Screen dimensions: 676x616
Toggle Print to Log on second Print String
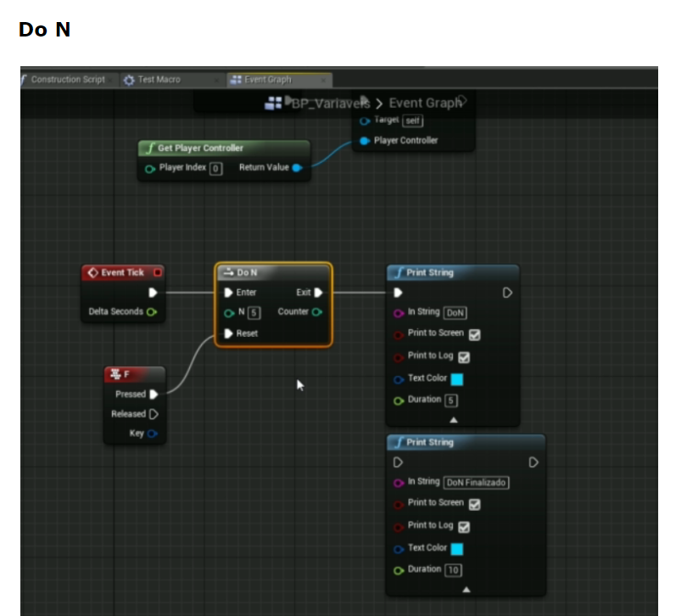coord(464,527)
